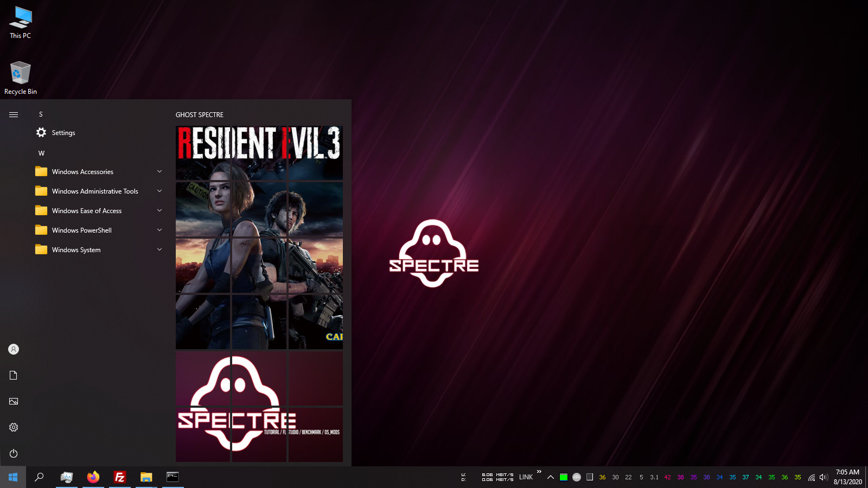Click the GHOST SPECTRE tile group header
This screenshot has width=868, height=488.
click(x=200, y=115)
